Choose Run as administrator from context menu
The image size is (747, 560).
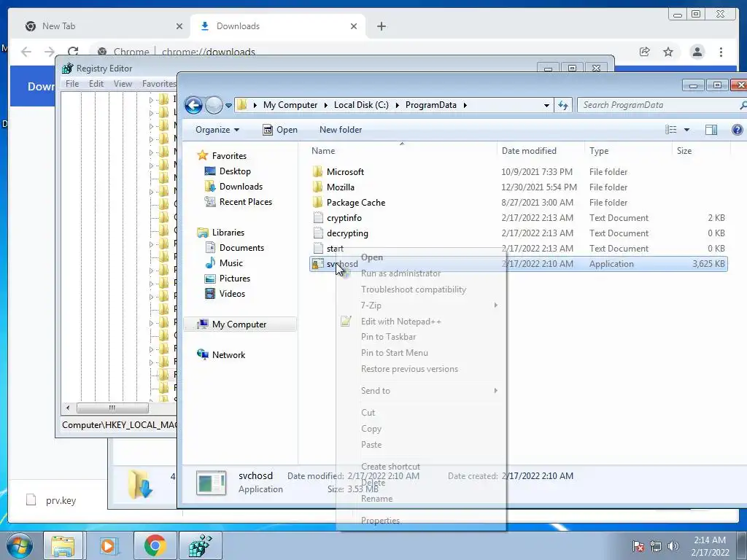pos(400,273)
